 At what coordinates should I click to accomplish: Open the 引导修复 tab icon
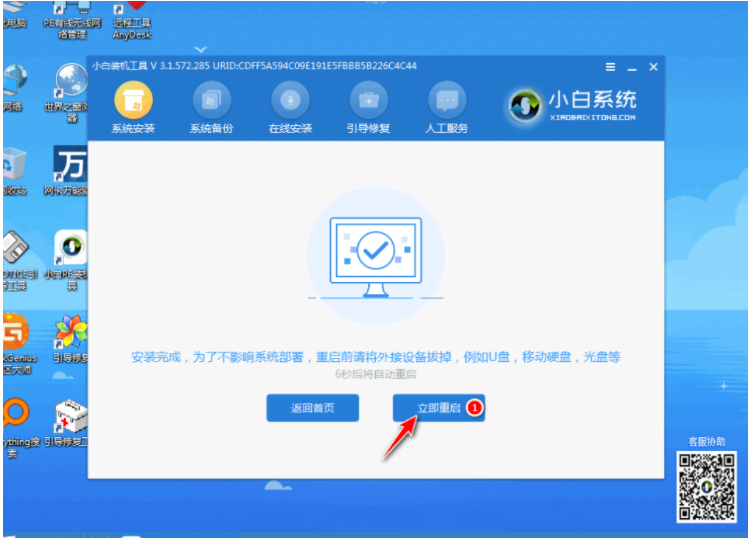368,99
